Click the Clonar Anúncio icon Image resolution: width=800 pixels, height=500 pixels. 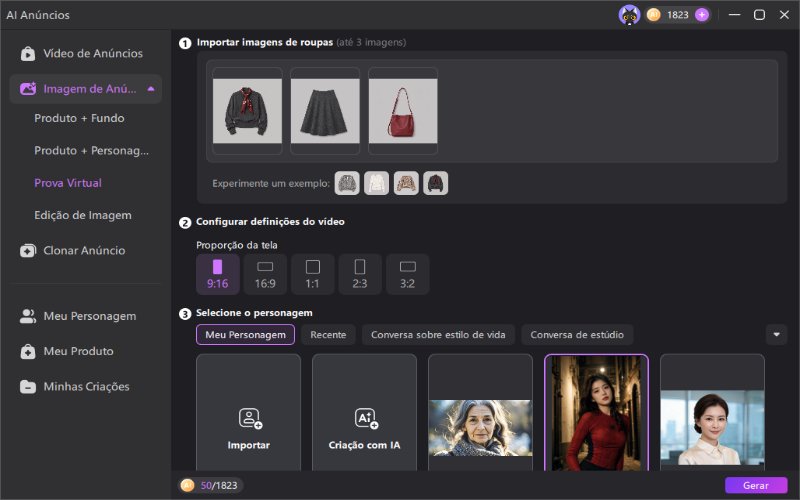click(x=28, y=251)
